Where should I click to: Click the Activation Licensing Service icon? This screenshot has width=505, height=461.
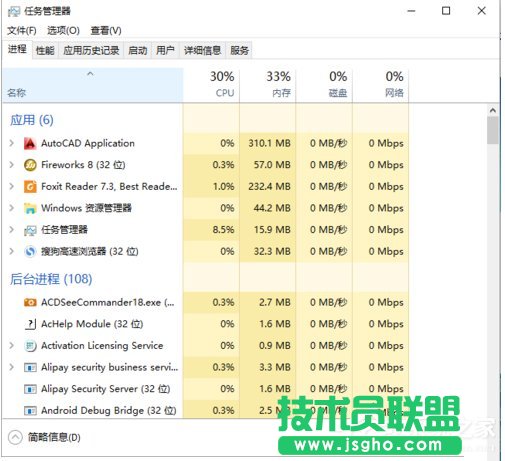tap(30, 346)
